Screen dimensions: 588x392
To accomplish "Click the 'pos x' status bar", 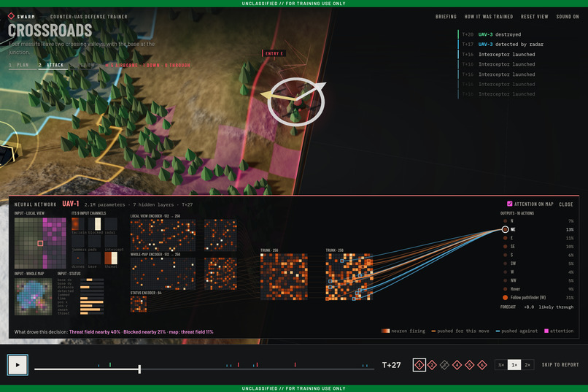I will pos(92,302).
